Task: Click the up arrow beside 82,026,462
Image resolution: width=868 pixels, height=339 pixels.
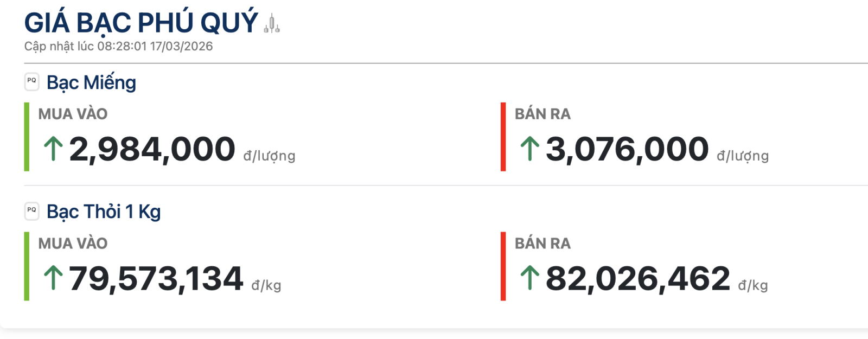Action: [529, 278]
